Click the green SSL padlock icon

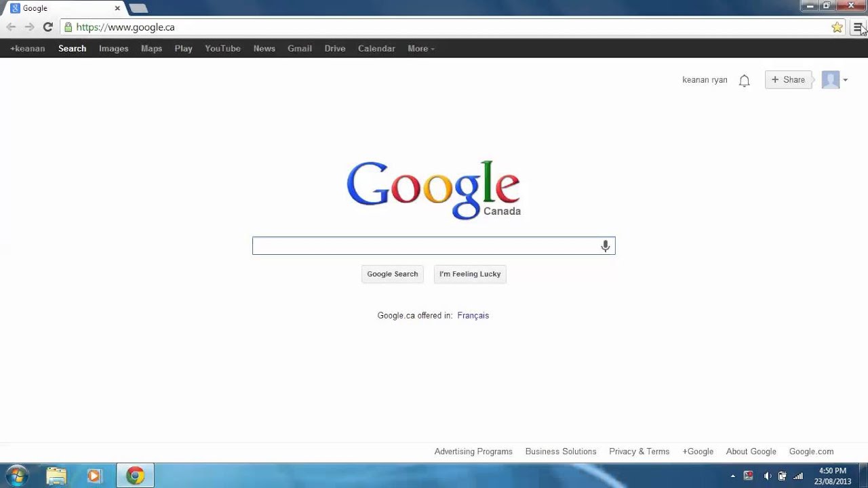68,27
